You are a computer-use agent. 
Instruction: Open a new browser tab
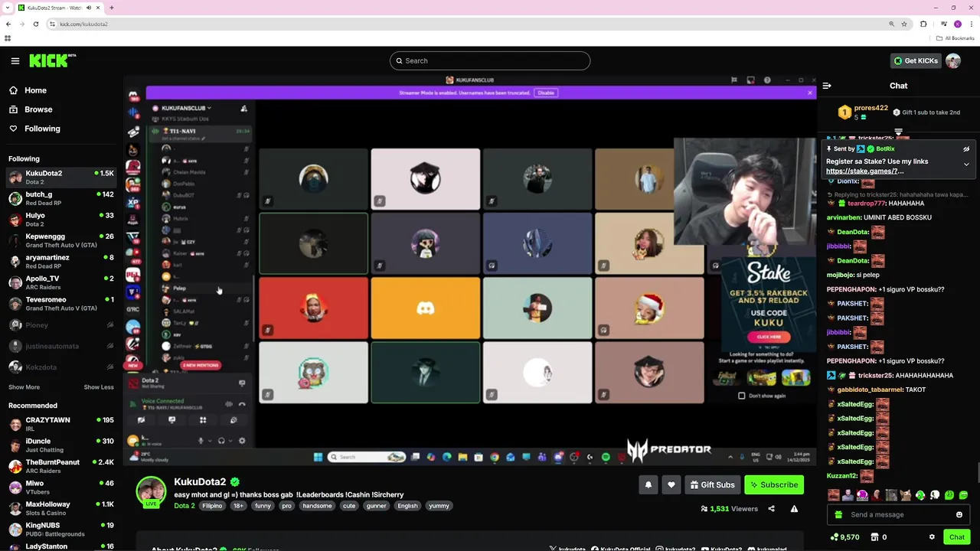point(111,8)
